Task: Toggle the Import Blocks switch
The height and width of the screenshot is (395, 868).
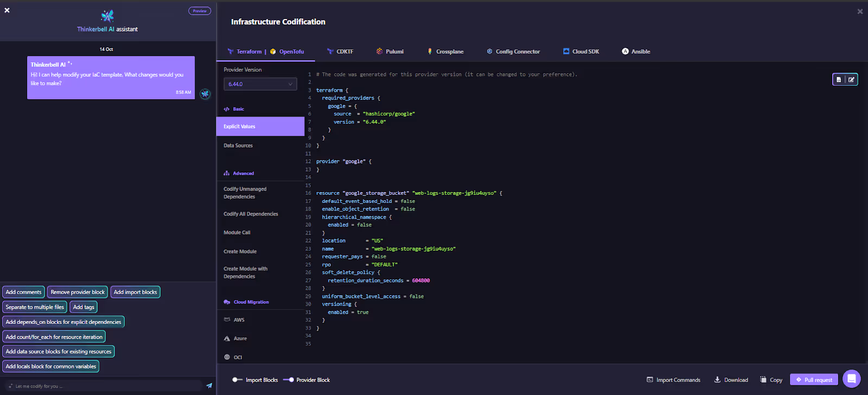Action: [237, 380]
